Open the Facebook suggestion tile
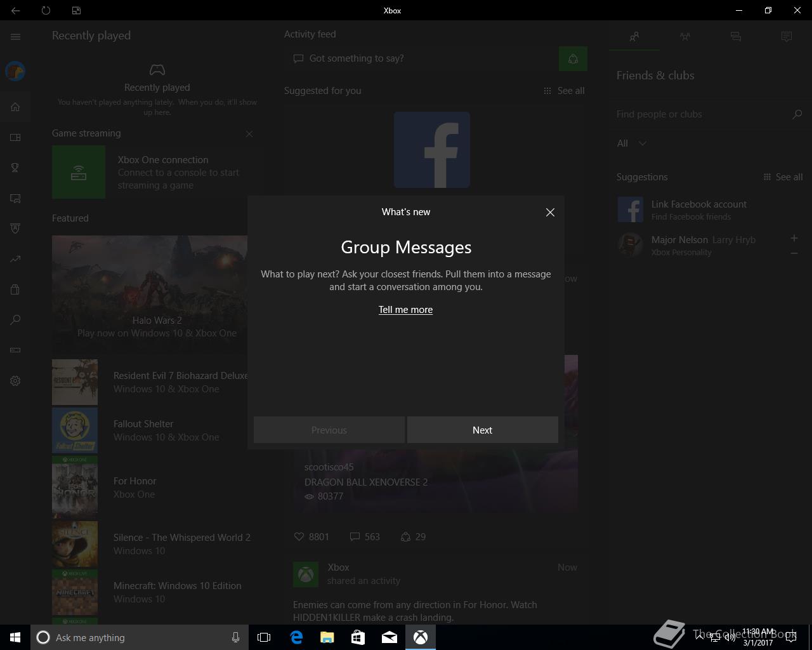 (432, 150)
